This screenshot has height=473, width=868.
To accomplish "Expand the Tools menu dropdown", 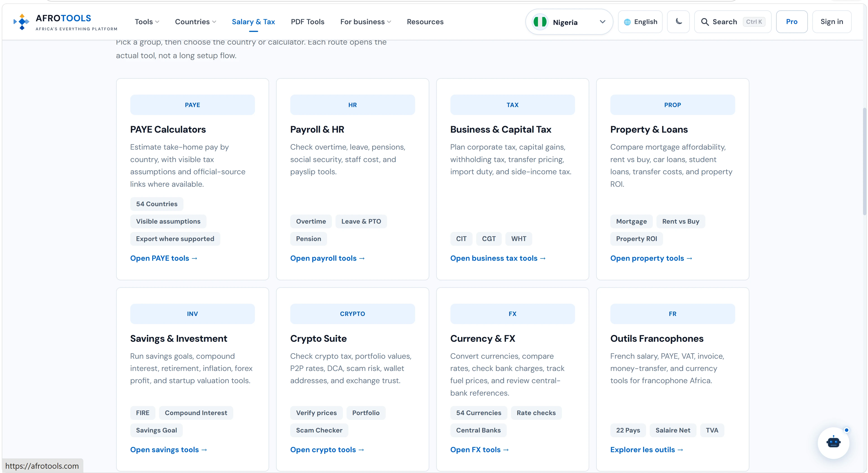I will pos(147,22).
